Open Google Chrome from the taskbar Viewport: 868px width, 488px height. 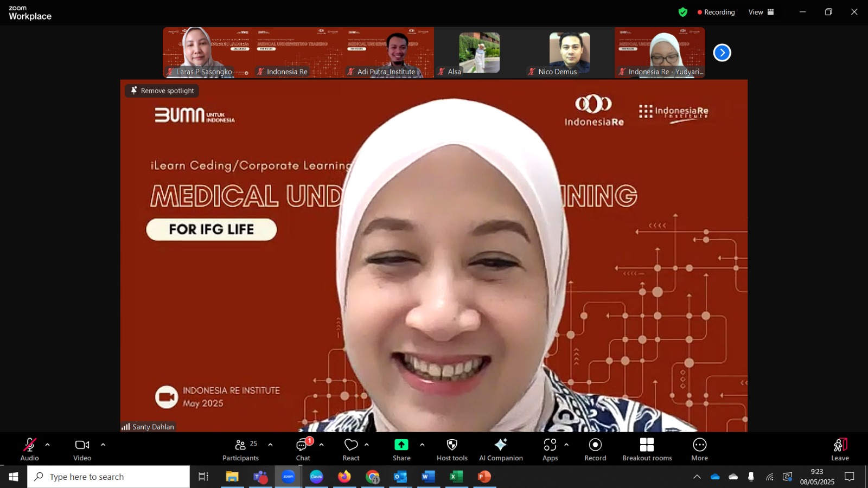[373, 477]
